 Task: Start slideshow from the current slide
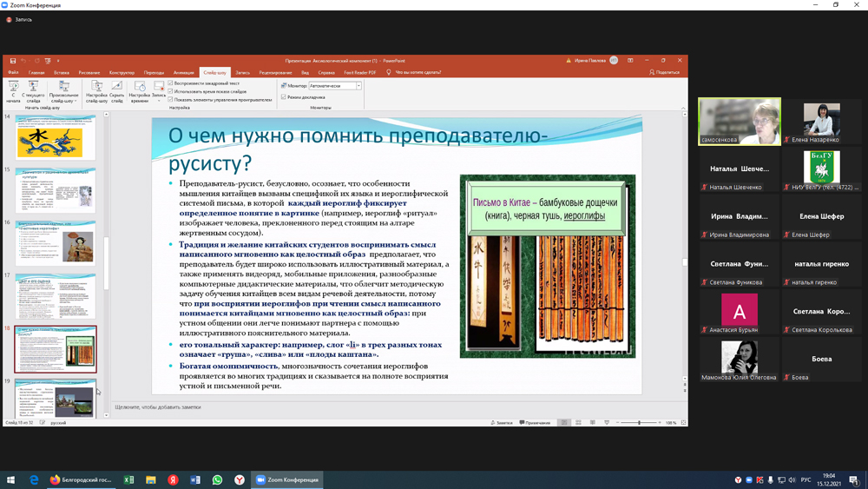33,91
